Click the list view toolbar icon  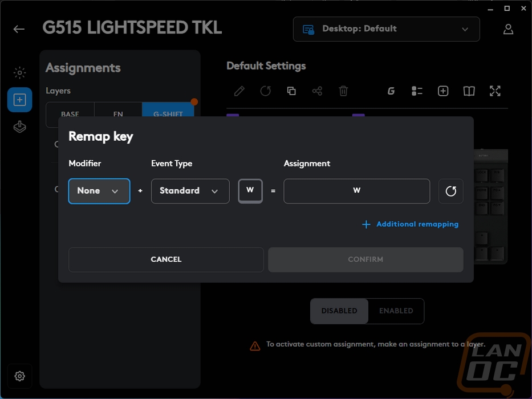pyautogui.click(x=417, y=91)
